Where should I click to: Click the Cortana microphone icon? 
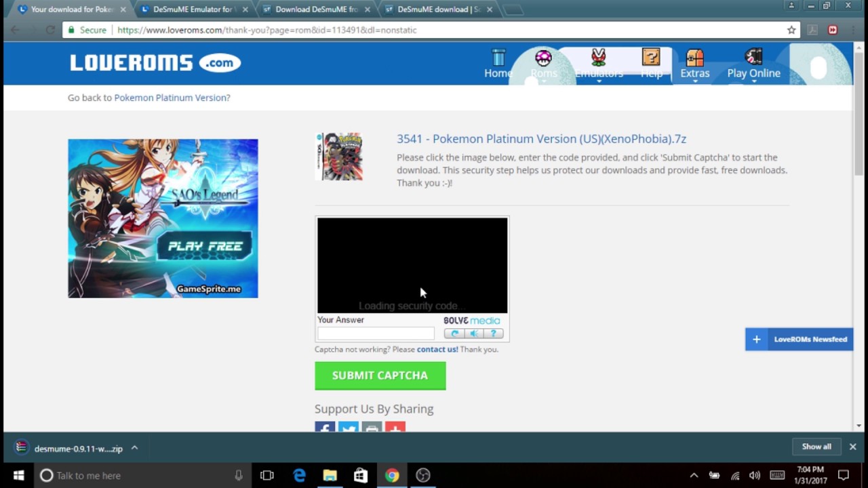[x=239, y=475]
